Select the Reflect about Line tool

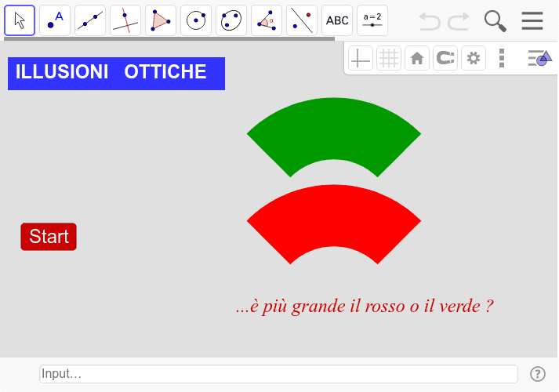[302, 20]
